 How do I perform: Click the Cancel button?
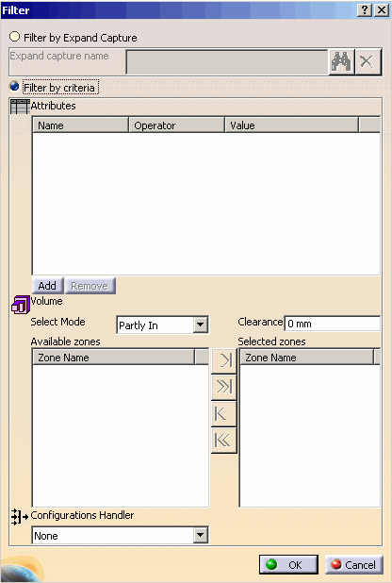(x=354, y=565)
